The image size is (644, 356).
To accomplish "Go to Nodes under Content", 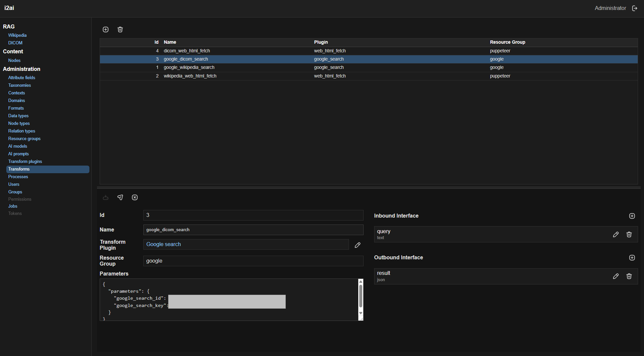I will pos(14,60).
